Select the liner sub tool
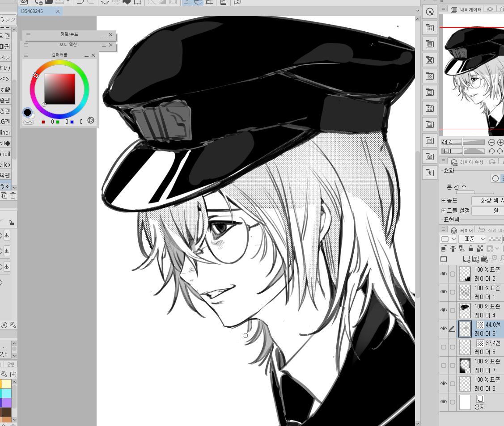The width and height of the screenshot is (504, 426). [x=5, y=132]
